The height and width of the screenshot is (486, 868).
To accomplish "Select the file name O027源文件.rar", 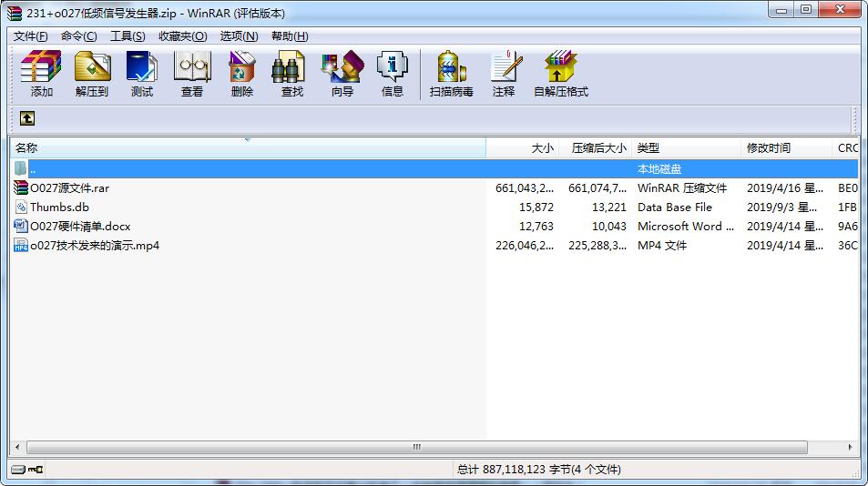I will click(x=70, y=188).
